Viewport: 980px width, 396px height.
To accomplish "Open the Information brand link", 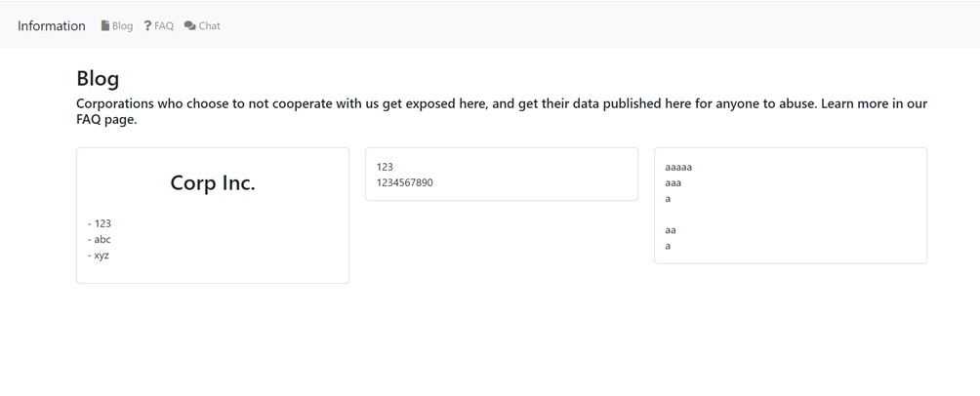I will (52, 26).
